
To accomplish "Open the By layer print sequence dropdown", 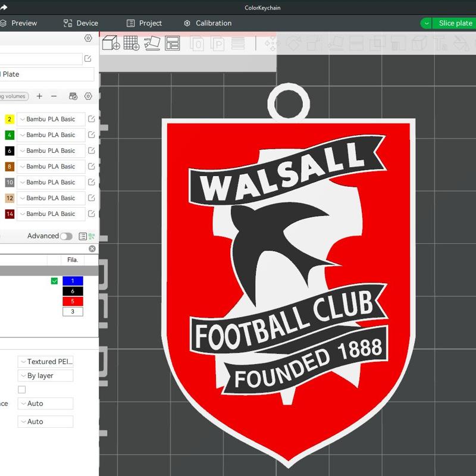I will pos(46,375).
